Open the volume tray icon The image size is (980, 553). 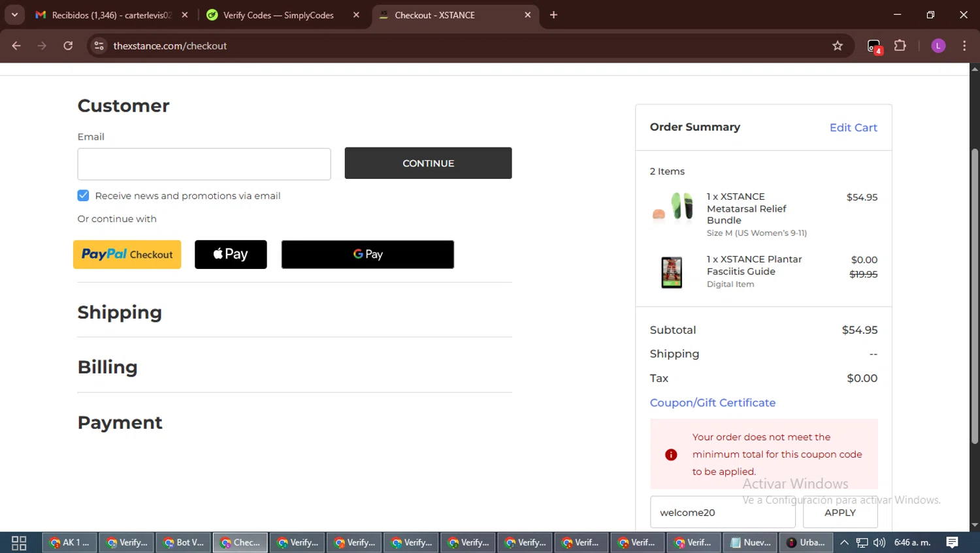pos(879,543)
